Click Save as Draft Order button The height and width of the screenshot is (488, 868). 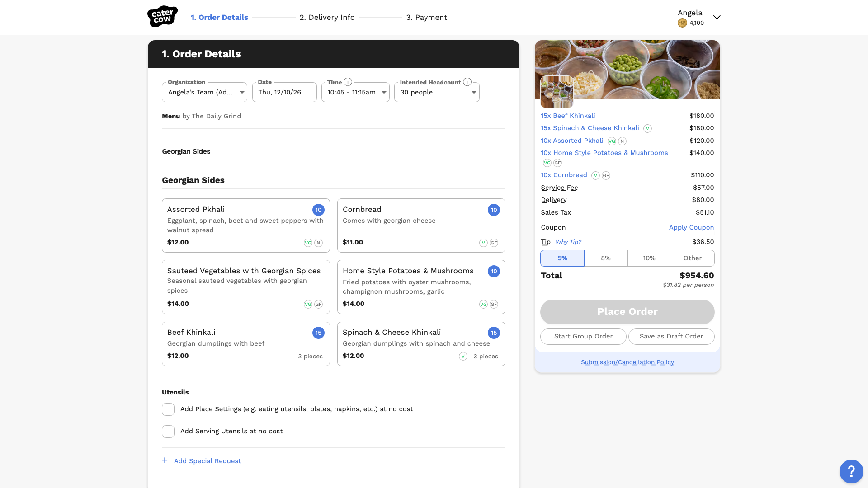click(671, 336)
